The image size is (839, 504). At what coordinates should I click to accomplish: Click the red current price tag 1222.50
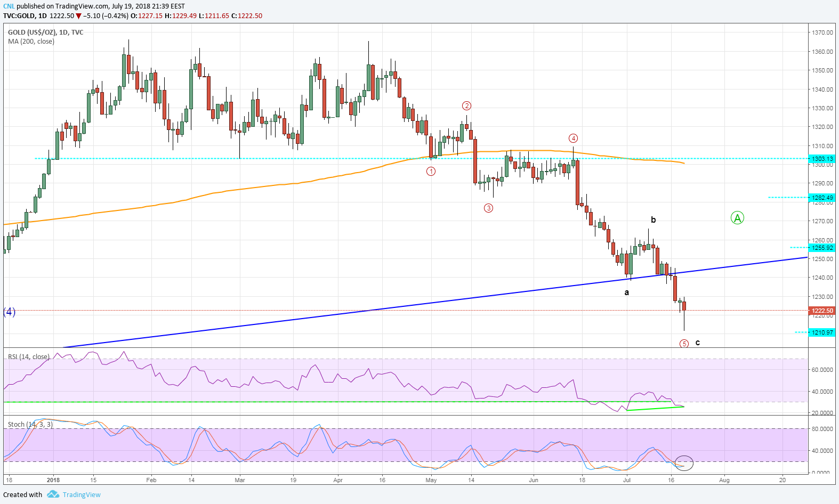point(822,311)
